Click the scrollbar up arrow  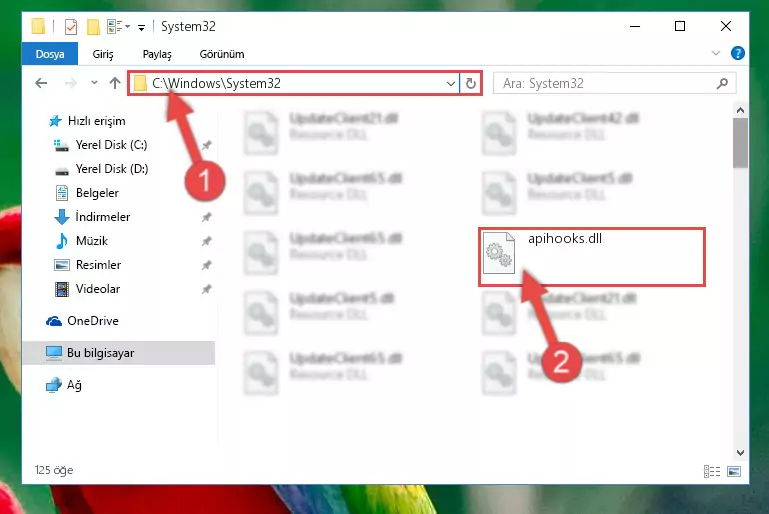(x=741, y=110)
